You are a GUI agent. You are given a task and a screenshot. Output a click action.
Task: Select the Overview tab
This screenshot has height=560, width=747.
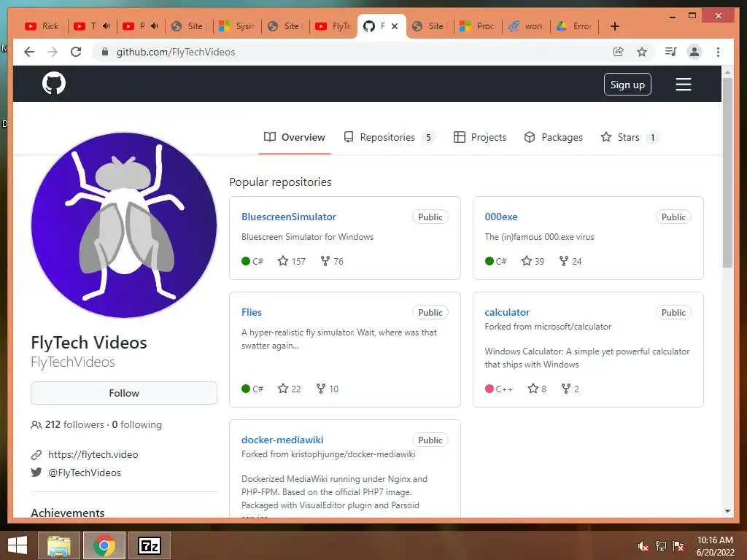click(x=295, y=137)
